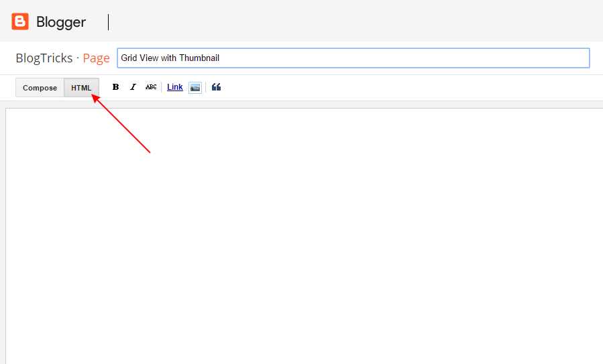Insert a hyperlink using the Link button
The width and height of the screenshot is (603, 364).
175,87
